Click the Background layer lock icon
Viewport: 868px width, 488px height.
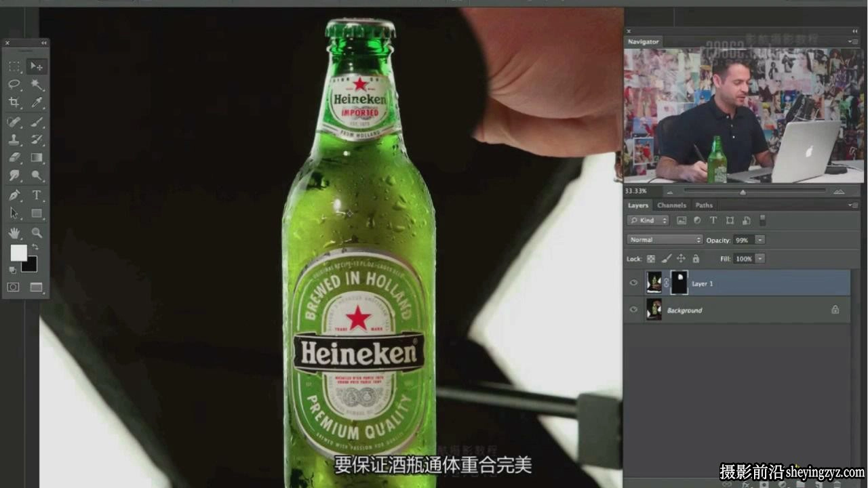pyautogui.click(x=835, y=310)
